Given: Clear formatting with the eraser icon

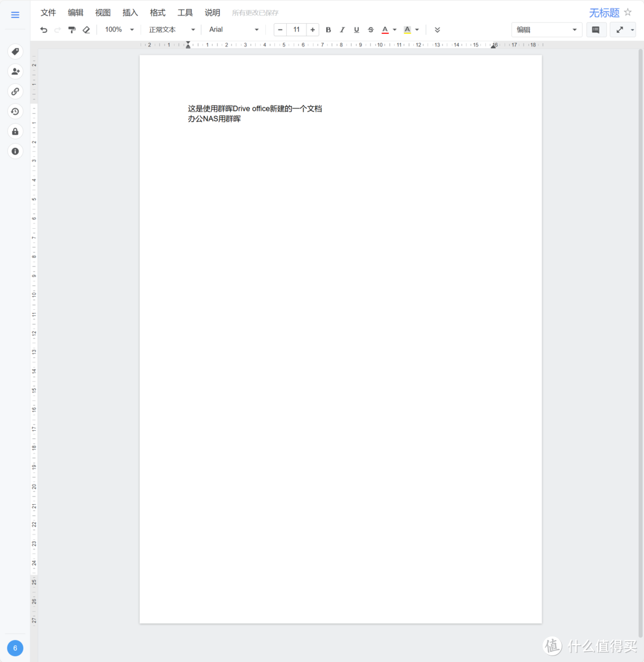Looking at the screenshot, I should (86, 30).
